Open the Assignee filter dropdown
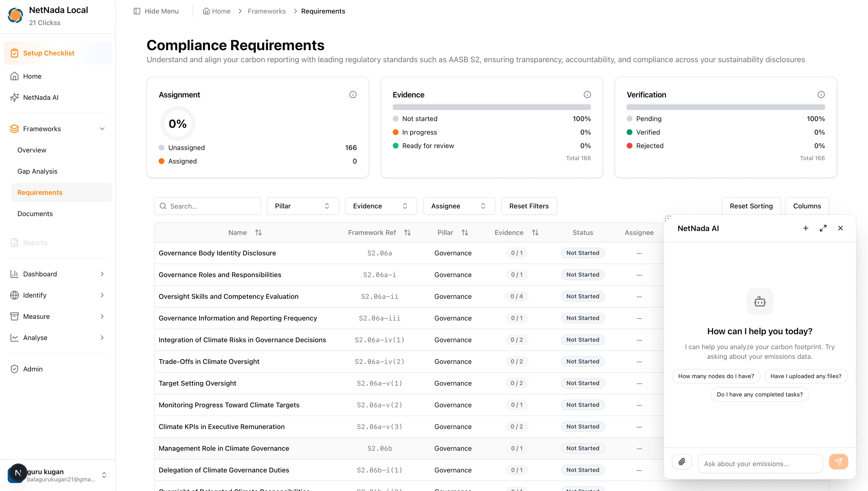The height and width of the screenshot is (491, 868). click(x=459, y=206)
